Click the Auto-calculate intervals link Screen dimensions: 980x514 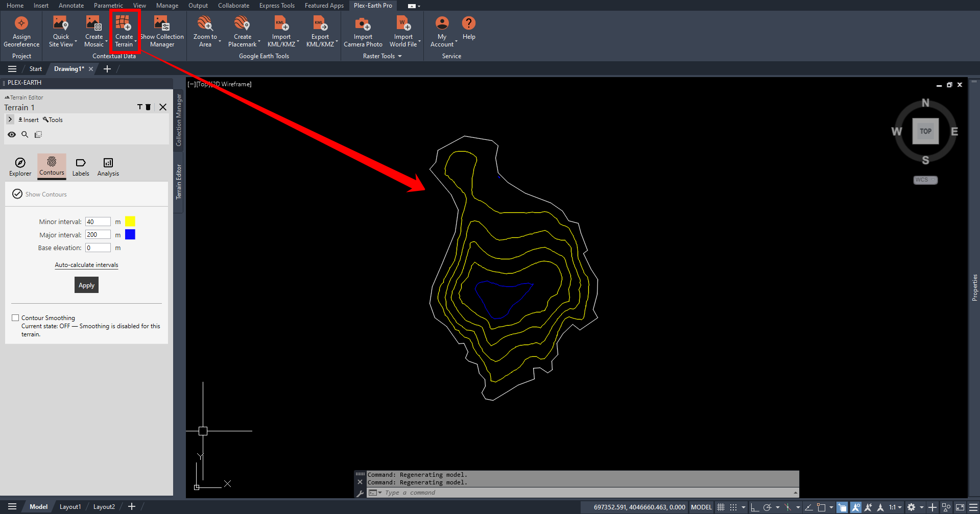[86, 265]
